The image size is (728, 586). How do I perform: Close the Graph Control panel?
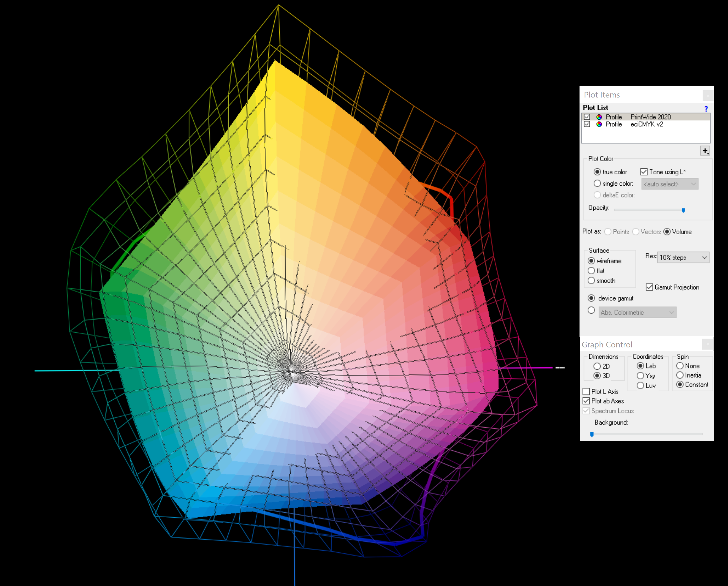[708, 344]
